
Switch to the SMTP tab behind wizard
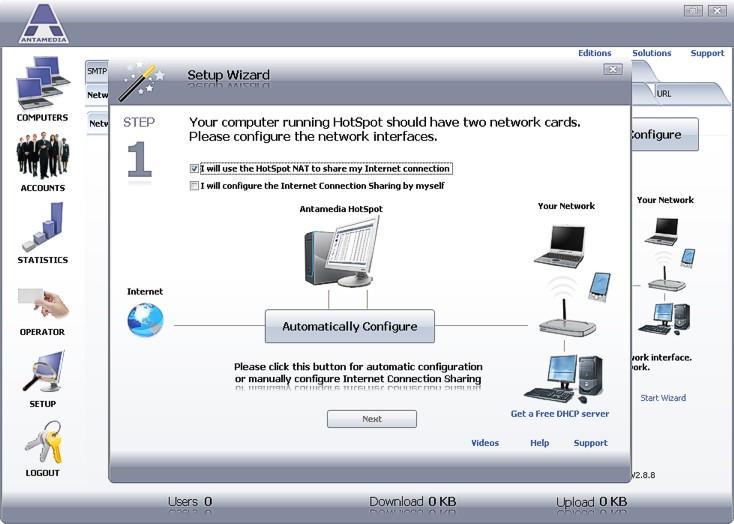[x=97, y=71]
